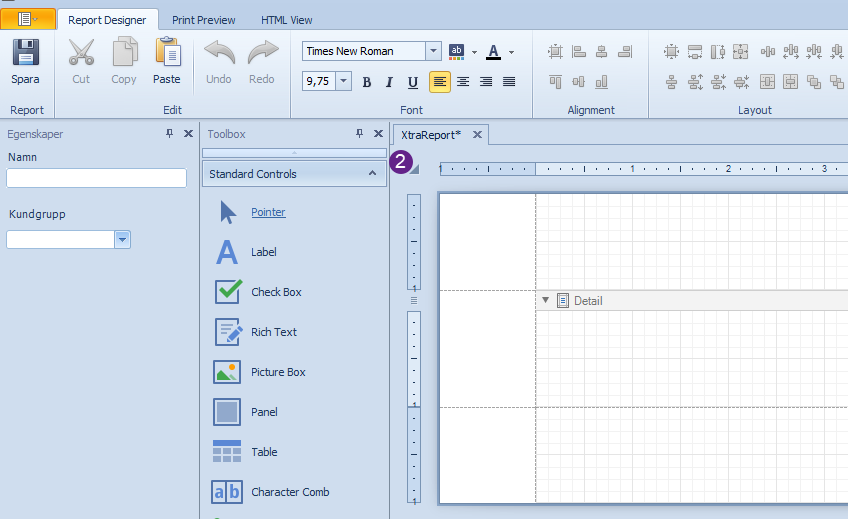Click the Spara save icon
The image size is (848, 519).
coord(25,53)
